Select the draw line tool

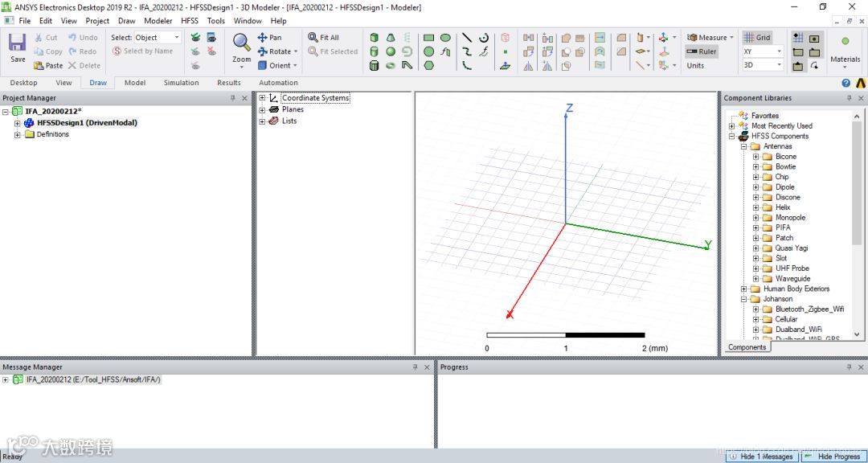pos(467,38)
